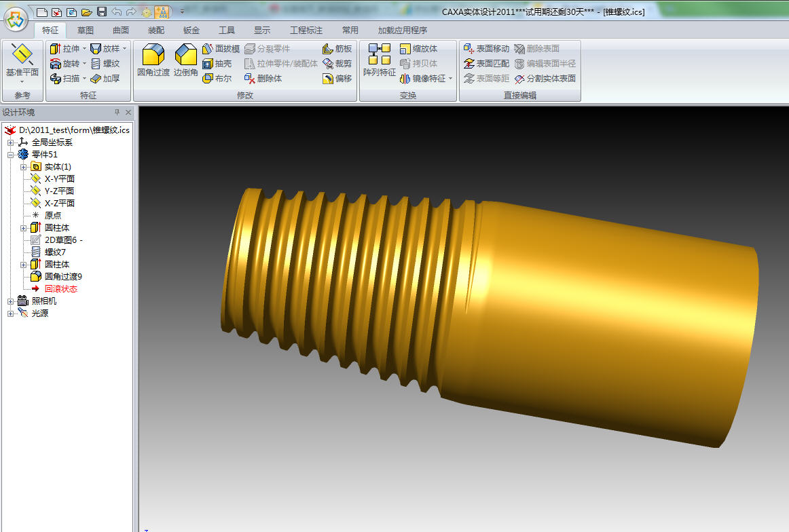
Task: Click the red 回滚状态 rollback marker
Action: pyautogui.click(x=60, y=289)
